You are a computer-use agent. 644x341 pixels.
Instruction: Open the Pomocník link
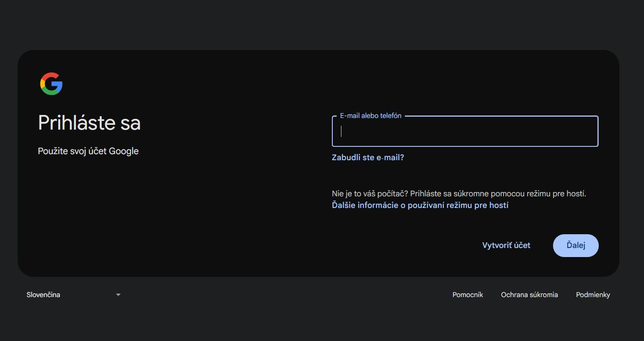[x=468, y=295]
